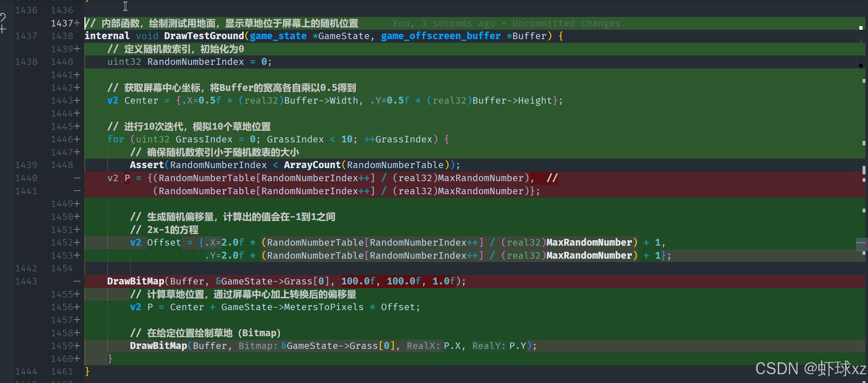Click the plus marker beside line 1437
868x383 pixels.
coord(77,23)
